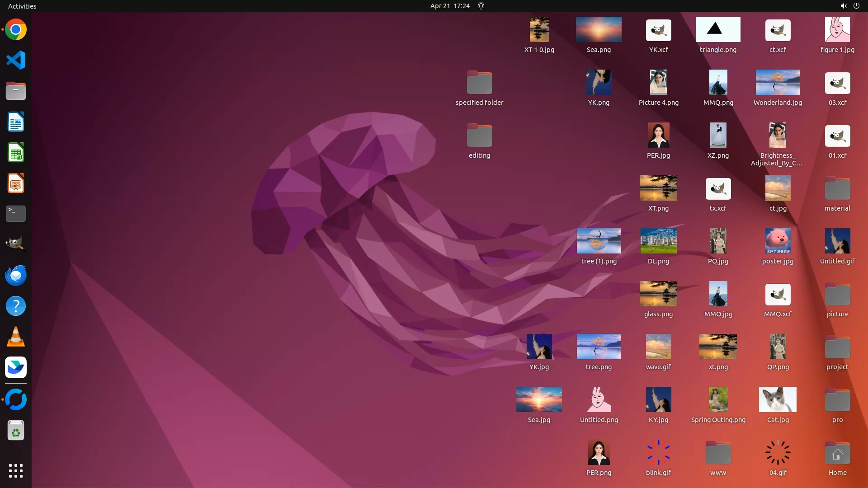
Task: Click the Help icon in dock
Action: coord(16,306)
